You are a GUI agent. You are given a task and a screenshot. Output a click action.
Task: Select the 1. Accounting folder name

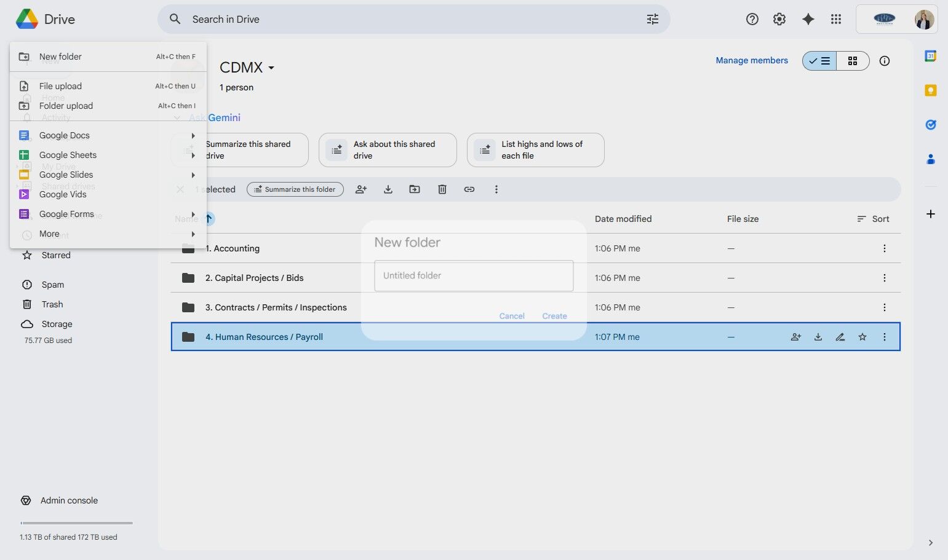[233, 248]
